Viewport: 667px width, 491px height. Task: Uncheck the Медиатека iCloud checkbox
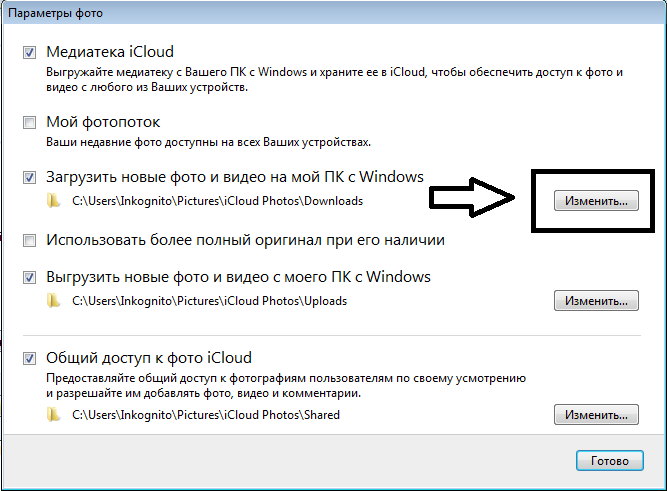(29, 52)
